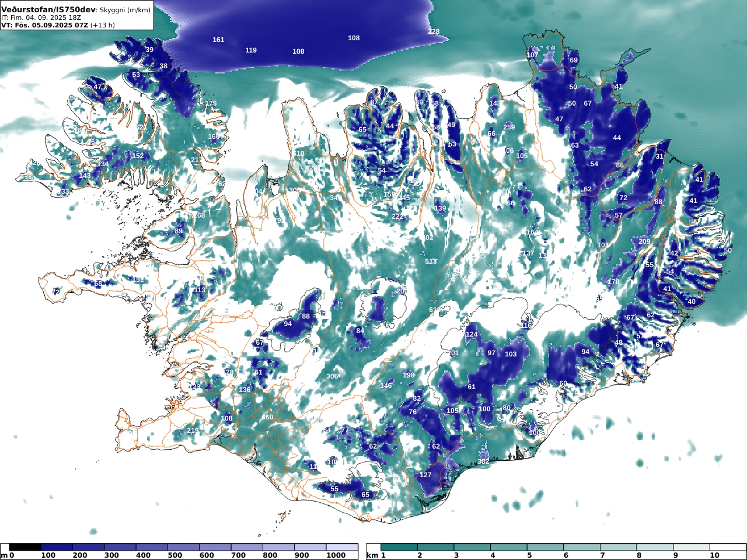Image resolution: width=747 pixels, height=560 pixels.
Task: Click the 166 value in the Westfjords
Action: (x=214, y=136)
